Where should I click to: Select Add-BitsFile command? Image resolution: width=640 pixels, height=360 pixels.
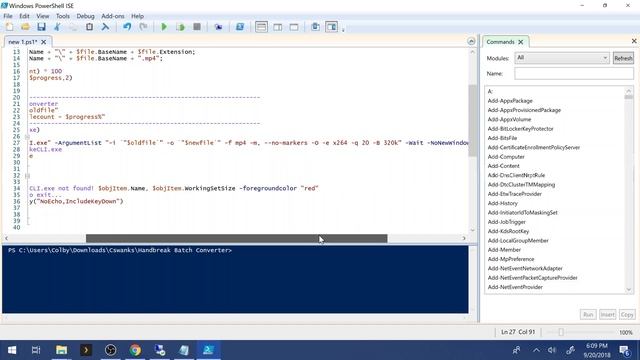point(502,138)
